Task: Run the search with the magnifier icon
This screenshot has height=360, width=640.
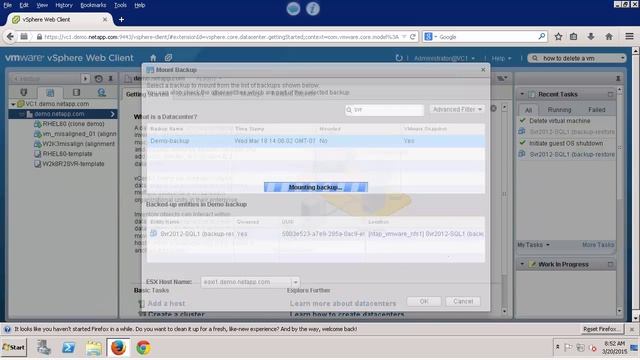Action: pyautogui.click(x=542, y=37)
